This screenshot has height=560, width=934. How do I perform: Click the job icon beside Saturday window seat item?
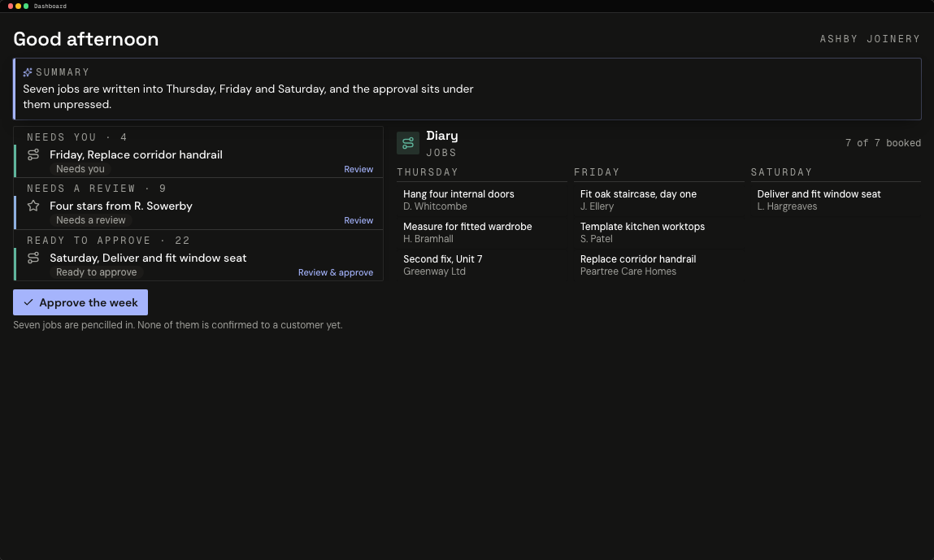pyautogui.click(x=33, y=258)
